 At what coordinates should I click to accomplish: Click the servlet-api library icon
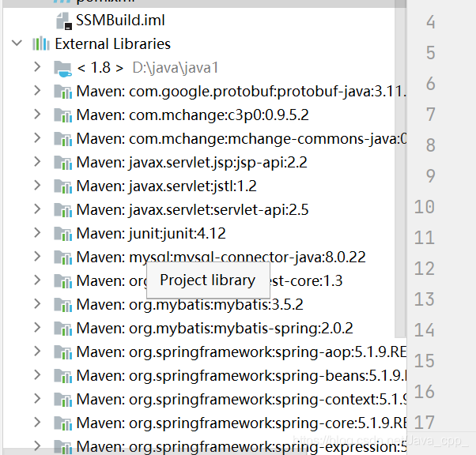point(62,210)
